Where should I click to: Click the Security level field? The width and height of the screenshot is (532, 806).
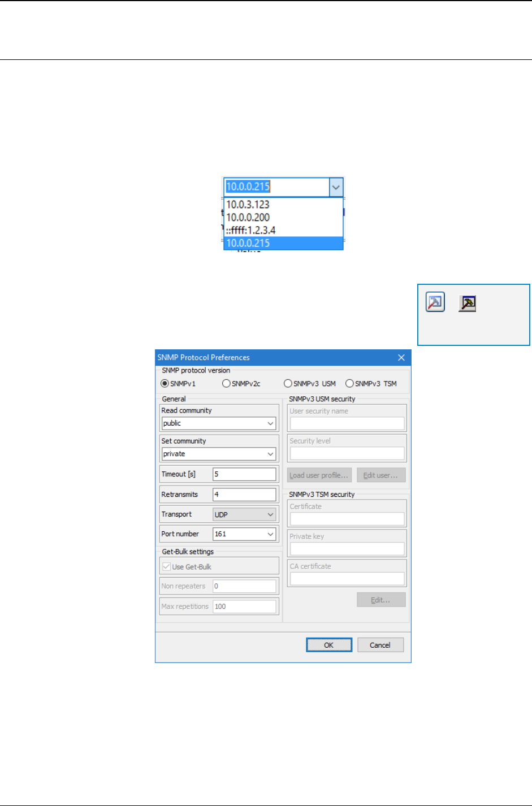347,453
